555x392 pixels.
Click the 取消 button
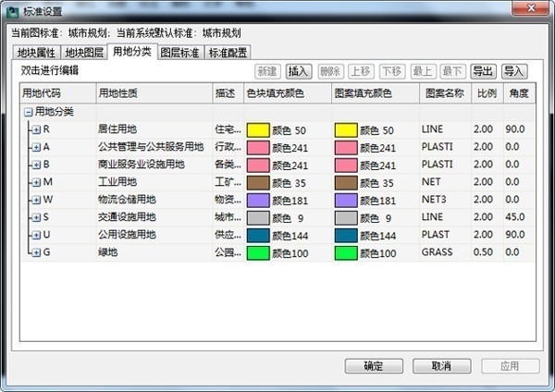pyautogui.click(x=442, y=366)
